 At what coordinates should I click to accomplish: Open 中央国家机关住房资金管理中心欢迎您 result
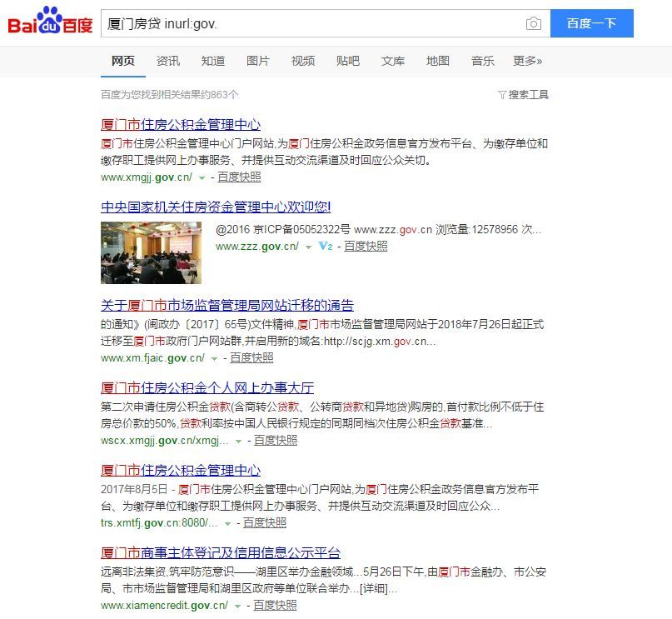pyautogui.click(x=216, y=207)
